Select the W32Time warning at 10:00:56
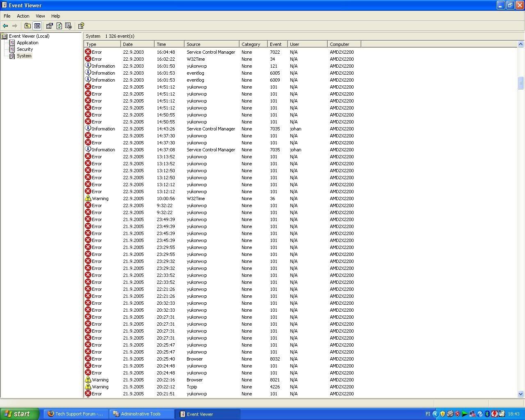 [x=222, y=199]
